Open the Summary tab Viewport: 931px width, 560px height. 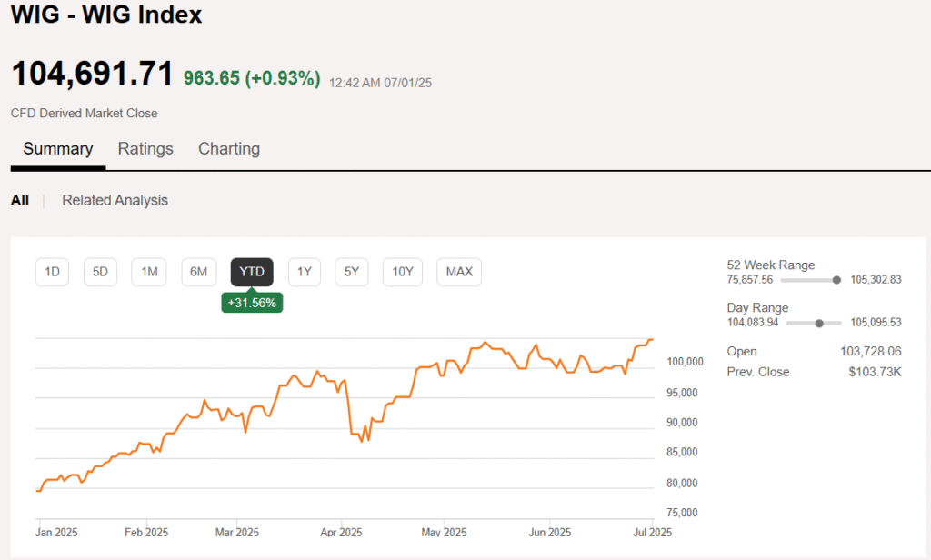pyautogui.click(x=58, y=149)
